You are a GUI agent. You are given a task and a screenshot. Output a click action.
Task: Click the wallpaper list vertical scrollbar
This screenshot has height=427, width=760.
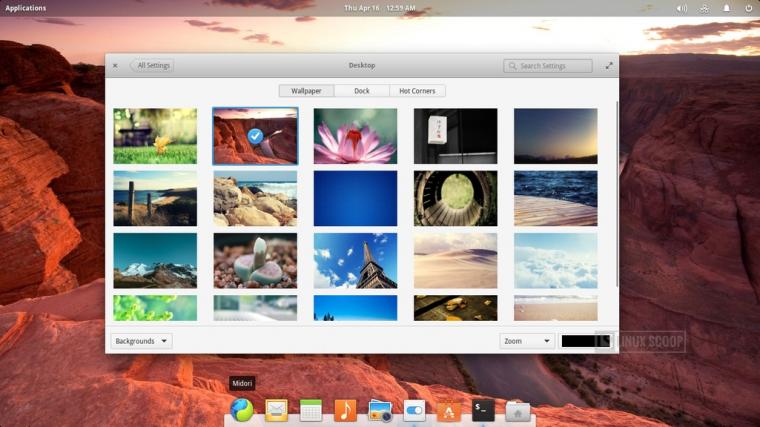pyautogui.click(x=617, y=194)
